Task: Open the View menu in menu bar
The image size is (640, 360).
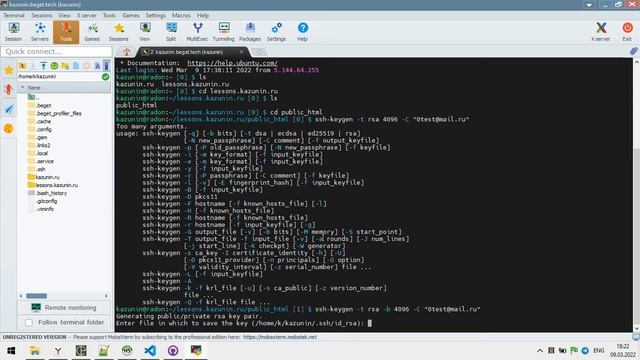Action: tap(64, 15)
